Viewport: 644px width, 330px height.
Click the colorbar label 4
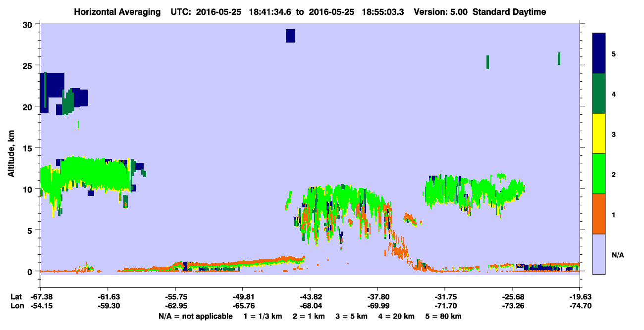613,94
